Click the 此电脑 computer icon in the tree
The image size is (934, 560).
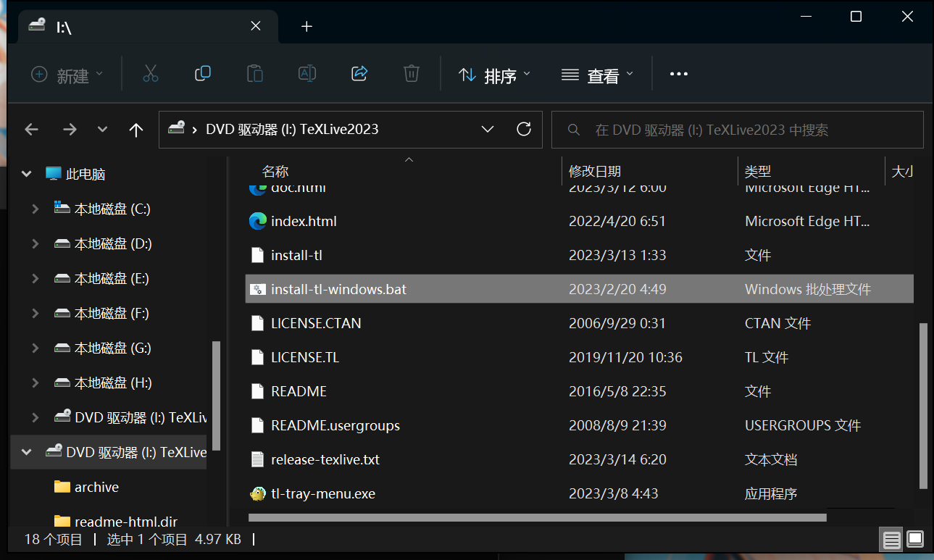click(54, 174)
